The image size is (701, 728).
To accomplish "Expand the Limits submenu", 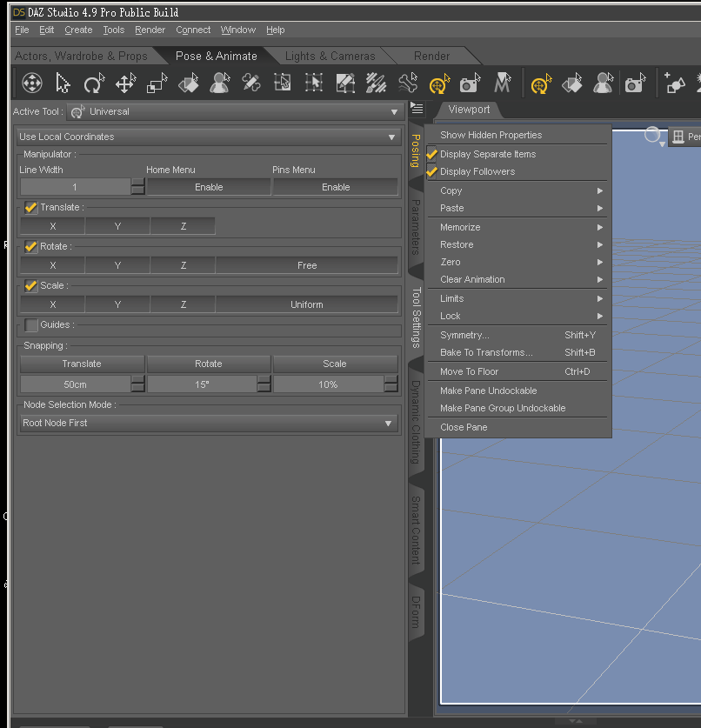I will pyautogui.click(x=517, y=298).
